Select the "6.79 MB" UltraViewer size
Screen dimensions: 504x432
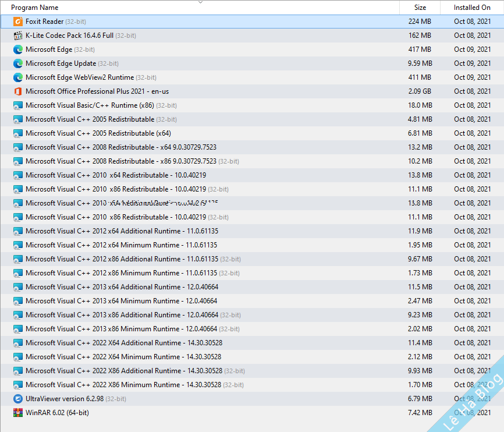point(420,399)
